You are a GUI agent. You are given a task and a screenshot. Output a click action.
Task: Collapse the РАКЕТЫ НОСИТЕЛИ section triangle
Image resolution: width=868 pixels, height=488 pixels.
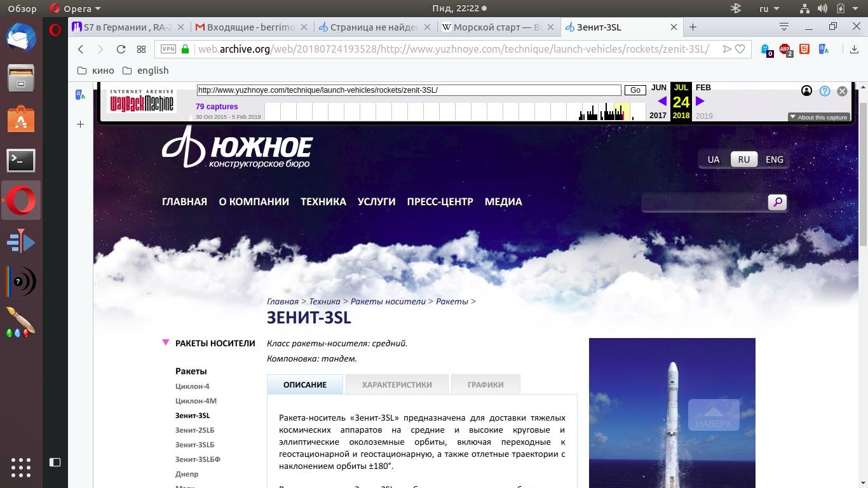tap(166, 342)
